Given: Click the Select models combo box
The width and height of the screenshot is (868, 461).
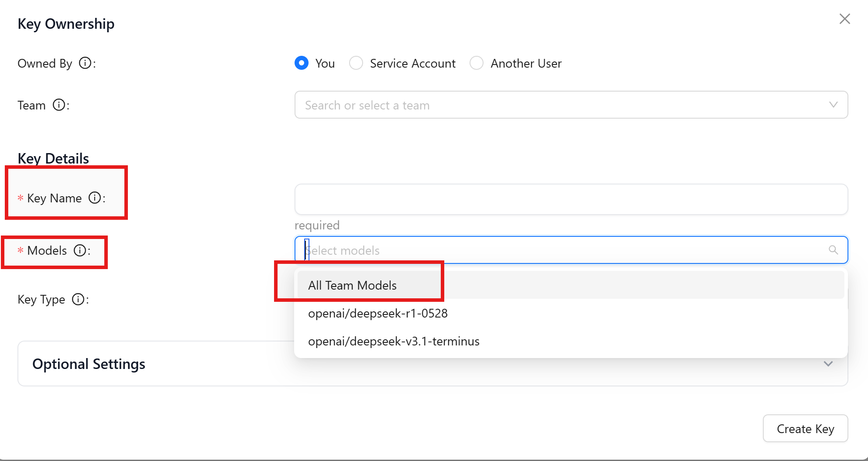Looking at the screenshot, I should [x=563, y=250].
